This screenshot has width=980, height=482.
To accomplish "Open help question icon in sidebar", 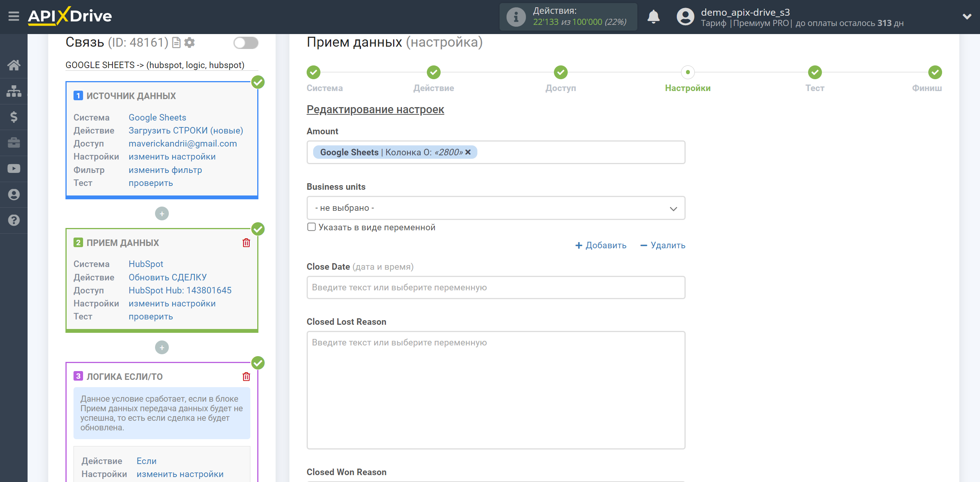I will [14, 220].
